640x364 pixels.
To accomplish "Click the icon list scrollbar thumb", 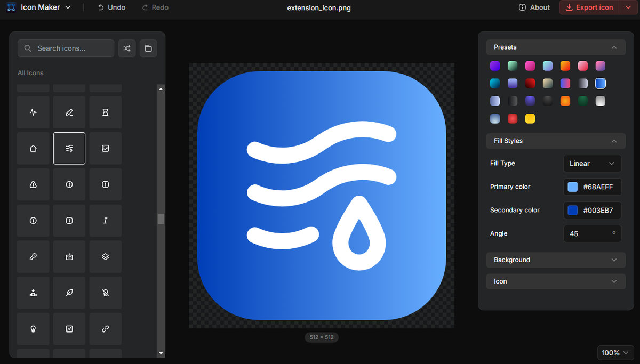I will [x=161, y=219].
